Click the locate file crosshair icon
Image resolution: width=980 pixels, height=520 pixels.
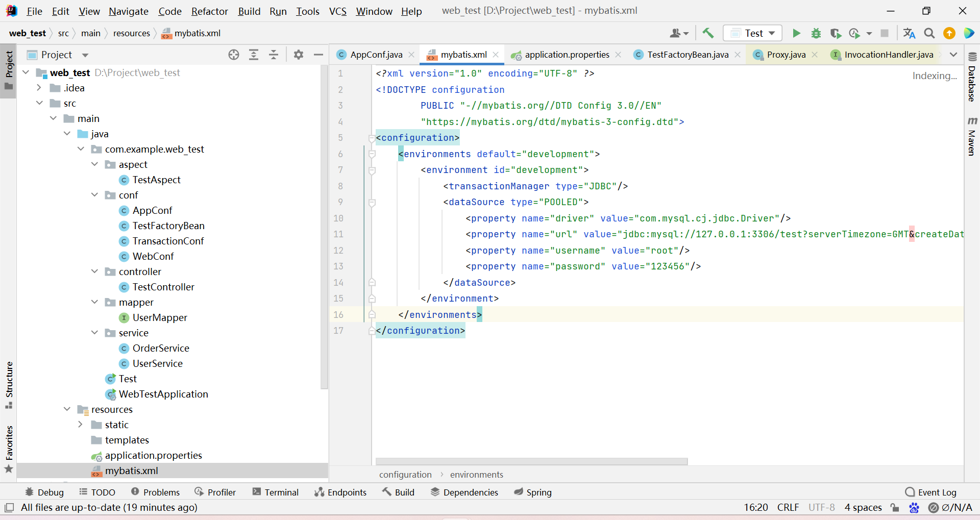pyautogui.click(x=234, y=55)
